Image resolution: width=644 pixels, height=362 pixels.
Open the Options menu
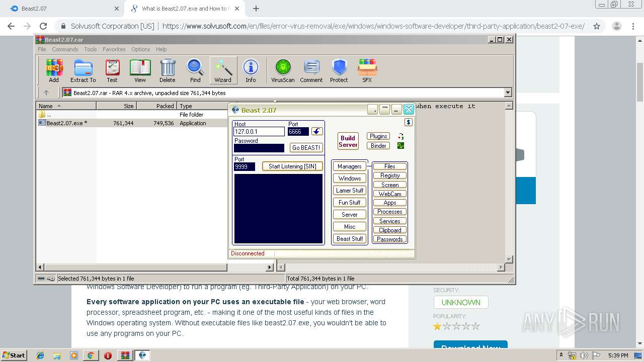point(141,49)
